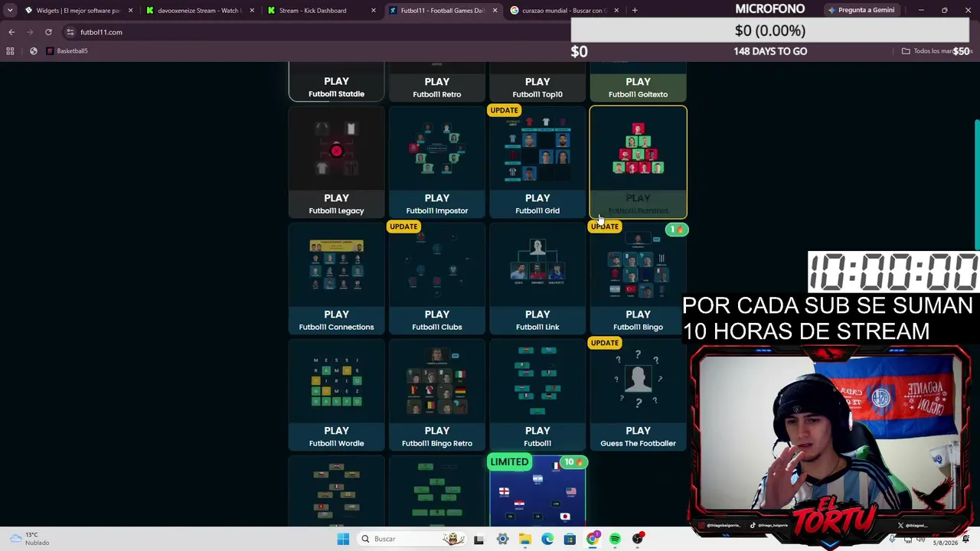Play the Futbol11 Bingo Retro game
The height and width of the screenshot is (551, 980).
[x=436, y=395]
